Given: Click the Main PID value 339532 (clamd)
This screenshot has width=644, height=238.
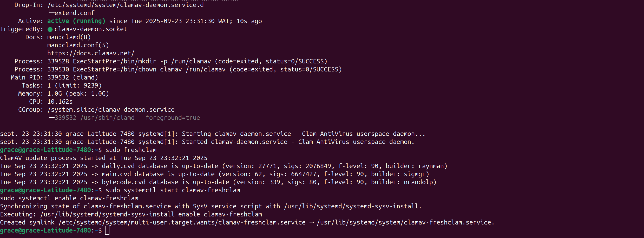Looking at the screenshot, I should [73, 77].
